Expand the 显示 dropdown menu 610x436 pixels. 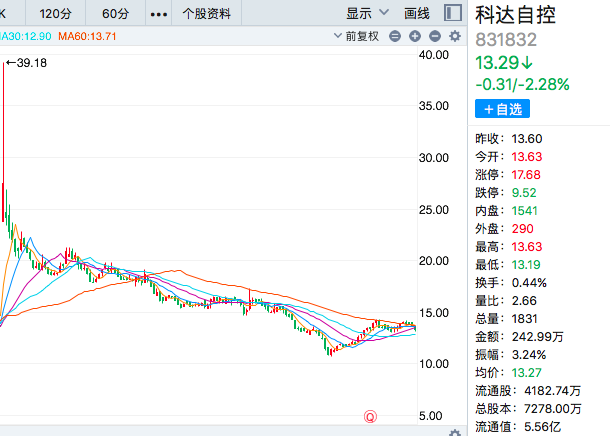pos(365,14)
